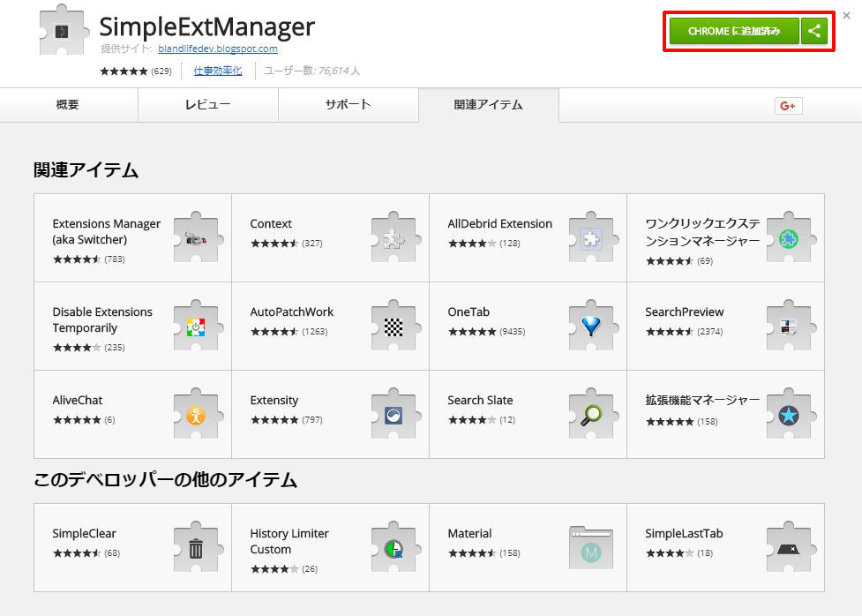Click the ワンクリックエクステンションマネージャー icon
The width and height of the screenshot is (862, 616).
coord(791,237)
